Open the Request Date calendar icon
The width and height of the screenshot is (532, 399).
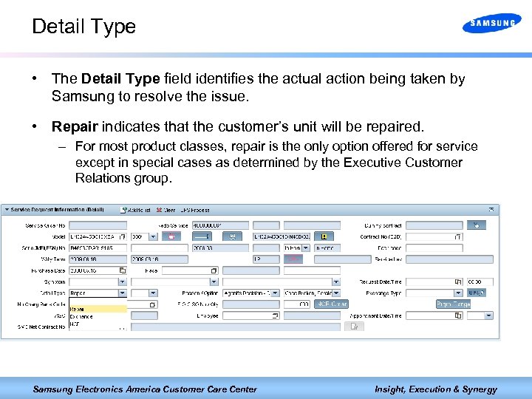(458, 282)
